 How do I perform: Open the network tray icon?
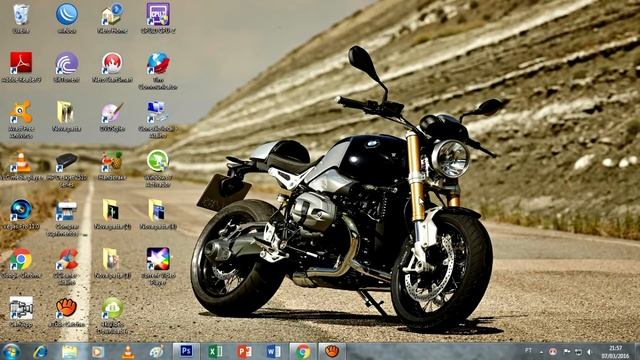(x=578, y=351)
